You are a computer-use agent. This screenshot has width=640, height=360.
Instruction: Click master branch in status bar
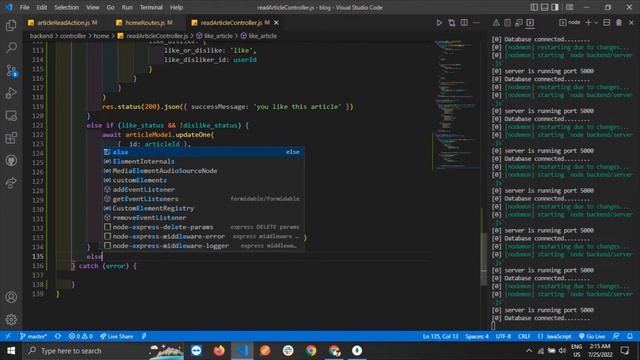click(x=33, y=336)
